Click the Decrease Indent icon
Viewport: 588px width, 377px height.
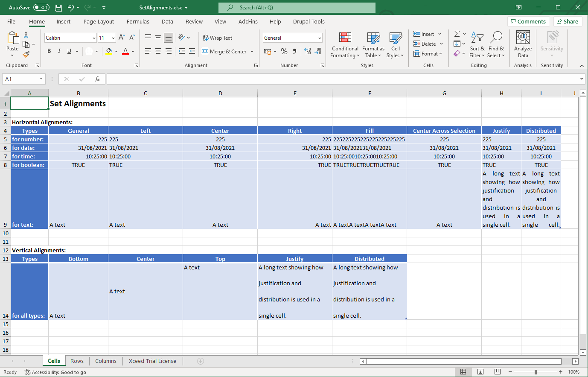182,51
